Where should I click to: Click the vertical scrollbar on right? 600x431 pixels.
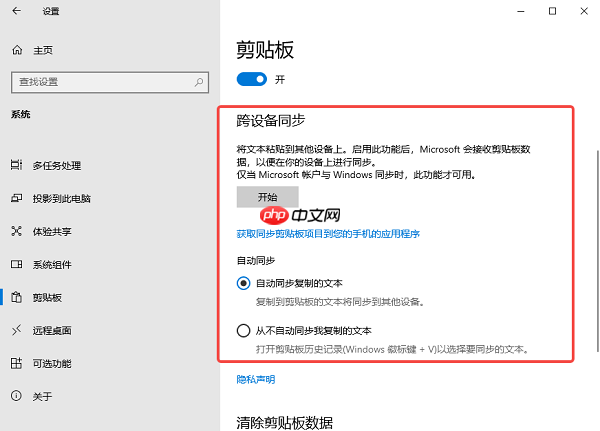[x=595, y=250]
